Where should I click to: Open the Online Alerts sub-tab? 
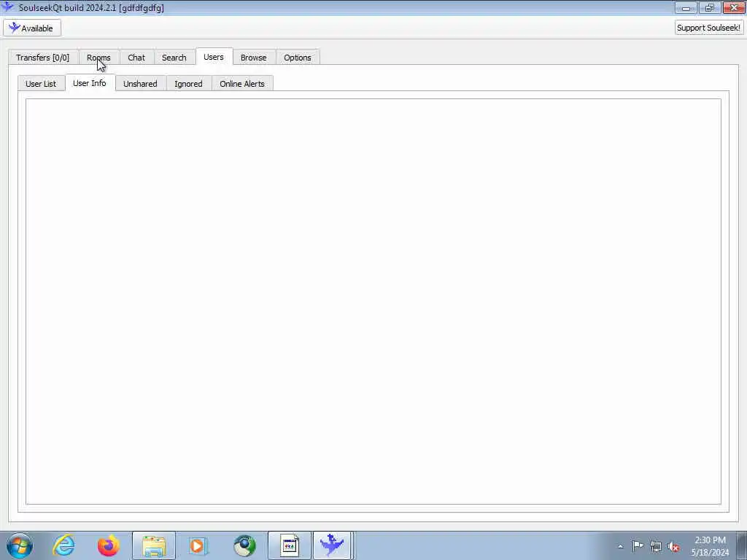tap(242, 83)
